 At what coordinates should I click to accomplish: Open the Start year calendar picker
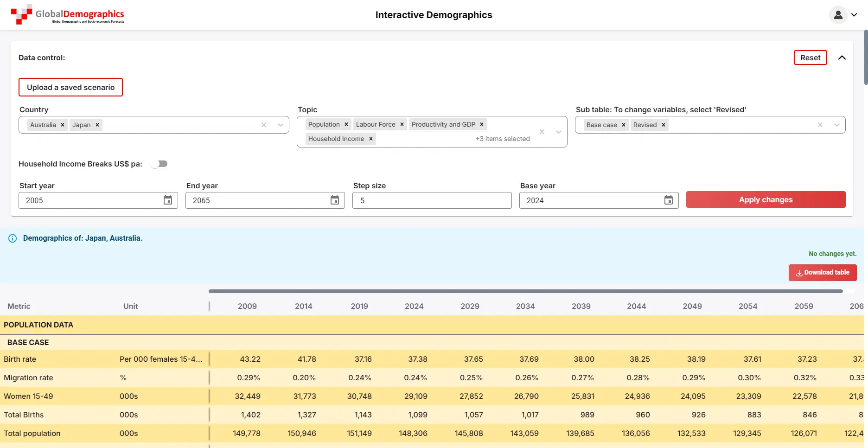pos(168,200)
